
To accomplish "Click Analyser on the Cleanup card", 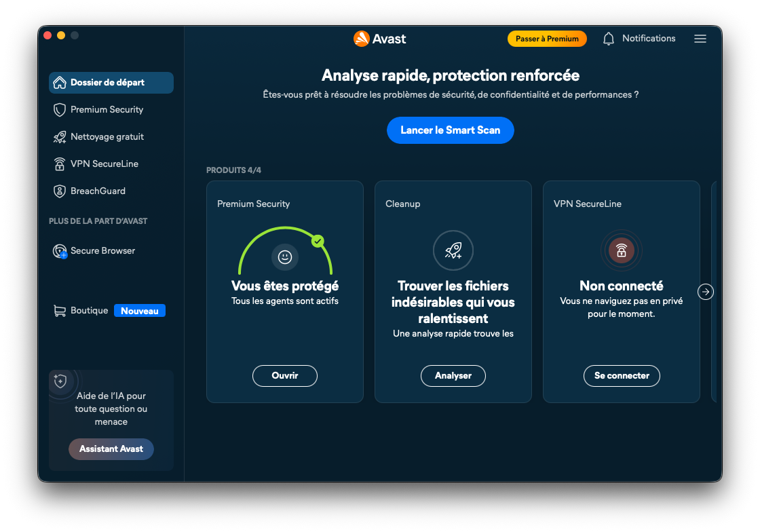I will [453, 376].
